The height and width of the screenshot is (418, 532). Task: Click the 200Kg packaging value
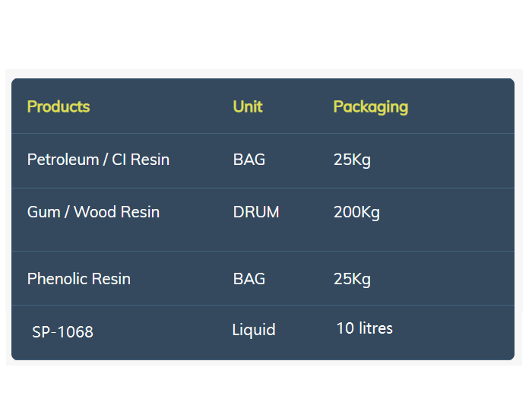356,212
